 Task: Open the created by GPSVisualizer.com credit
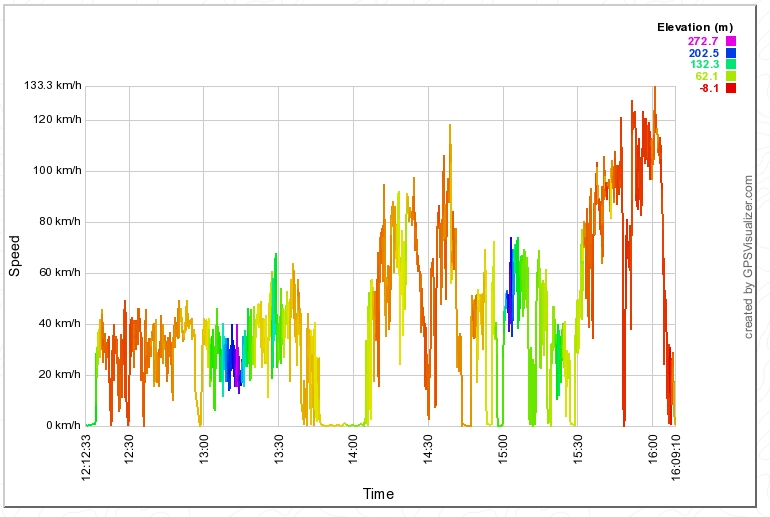(x=748, y=257)
